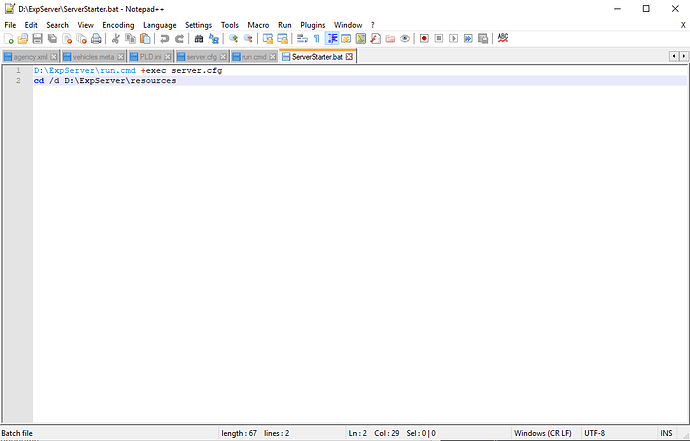
Task: Open the Language menu
Action: 160,25
